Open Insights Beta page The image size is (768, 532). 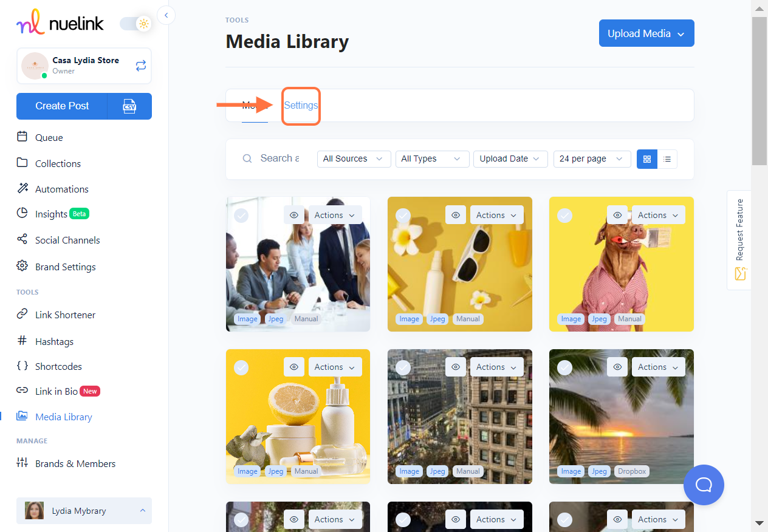(53, 214)
